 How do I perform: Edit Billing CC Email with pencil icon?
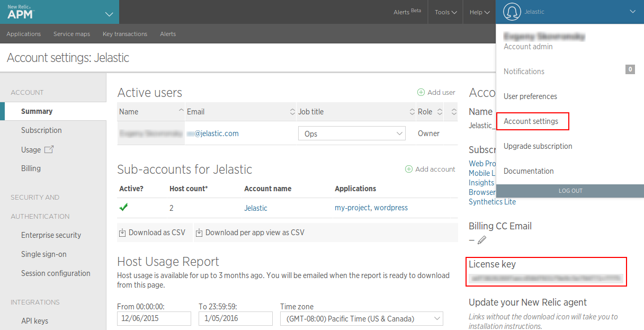point(481,240)
